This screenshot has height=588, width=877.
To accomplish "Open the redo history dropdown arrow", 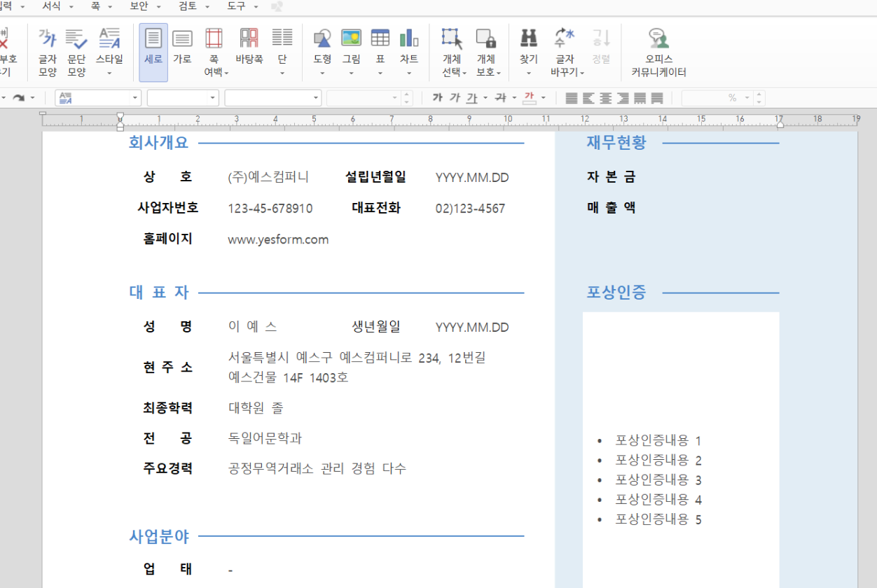I will tap(32, 98).
